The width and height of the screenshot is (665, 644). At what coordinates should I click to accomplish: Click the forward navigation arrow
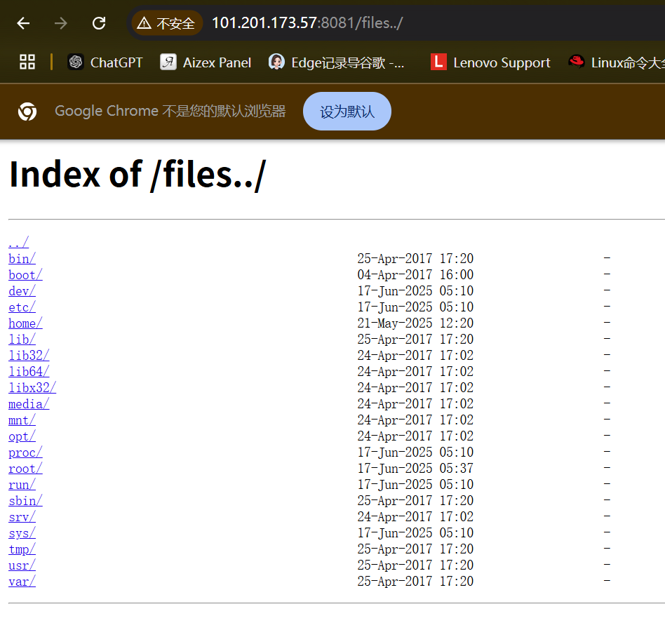(61, 23)
